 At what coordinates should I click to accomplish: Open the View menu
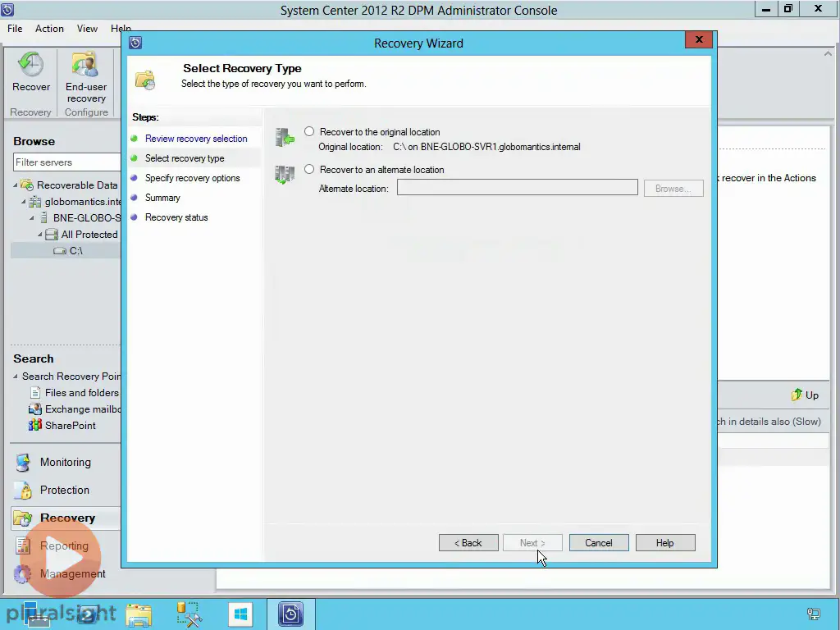pos(87,29)
